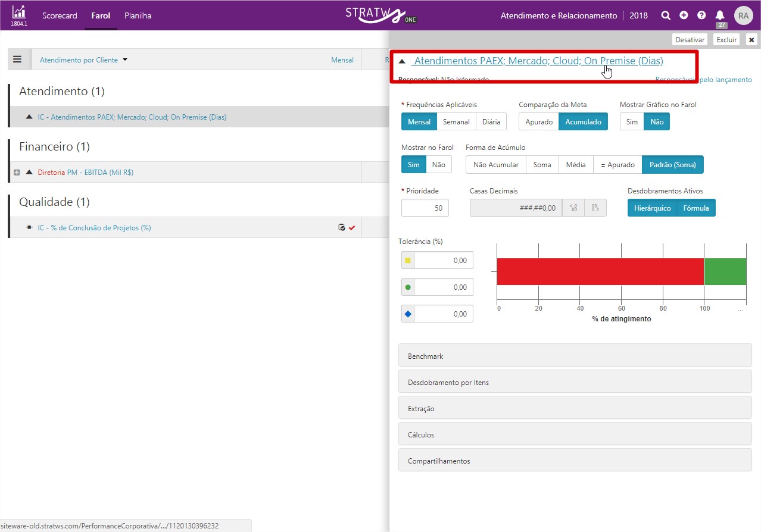Select Não Acumular accumulation mode
Image resolution: width=761 pixels, height=532 pixels.
pyautogui.click(x=496, y=165)
